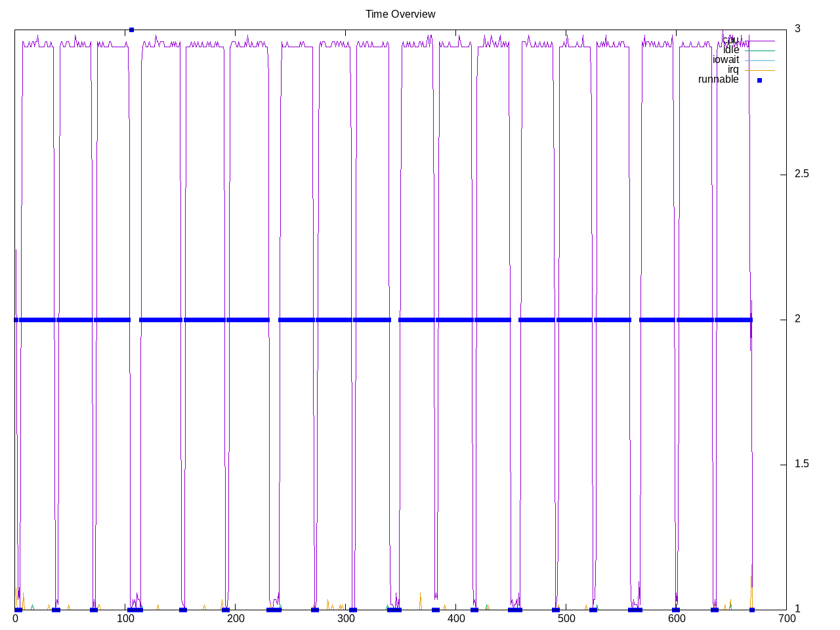The height and width of the screenshot is (630, 840).
Task: Select the 'iowait' legend label
Action: coord(725,60)
